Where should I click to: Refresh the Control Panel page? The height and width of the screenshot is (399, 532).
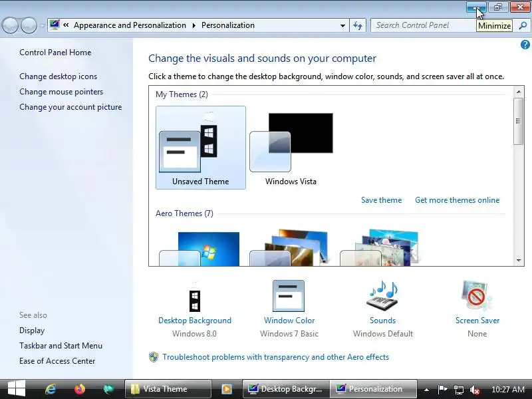(x=358, y=25)
